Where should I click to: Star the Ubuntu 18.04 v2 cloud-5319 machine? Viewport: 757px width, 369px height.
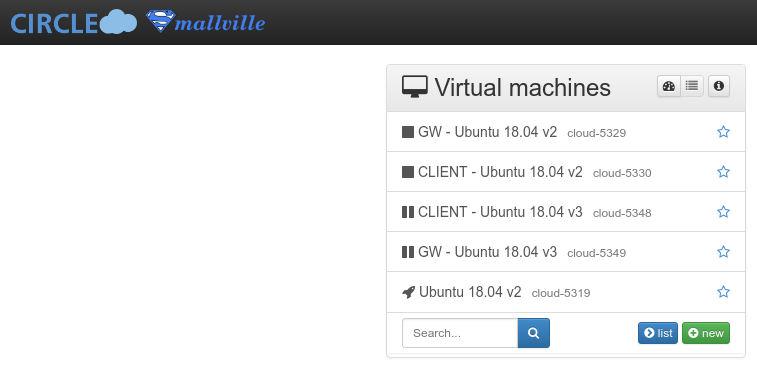coord(723,292)
